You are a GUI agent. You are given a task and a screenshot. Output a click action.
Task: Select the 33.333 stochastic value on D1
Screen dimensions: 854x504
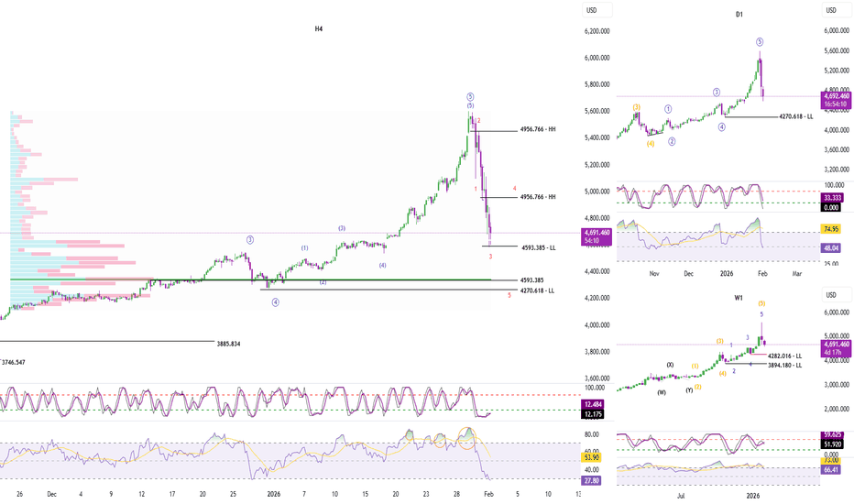click(831, 198)
